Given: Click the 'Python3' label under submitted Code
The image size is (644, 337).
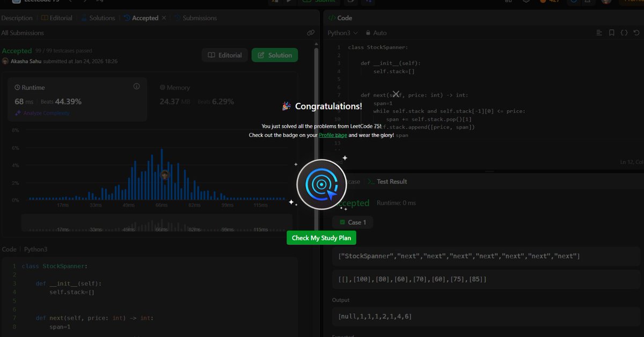Looking at the screenshot, I should [35, 250].
